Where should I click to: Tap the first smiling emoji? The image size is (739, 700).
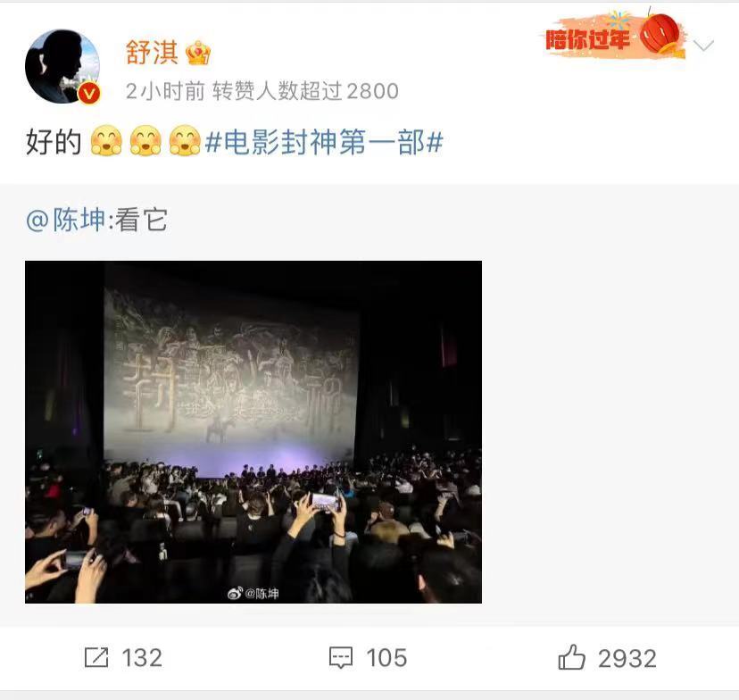pos(106,140)
